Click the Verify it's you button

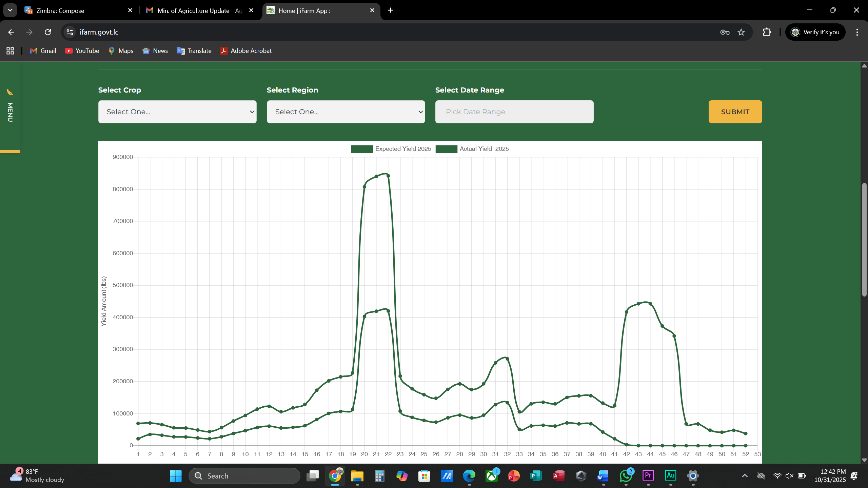tap(815, 32)
